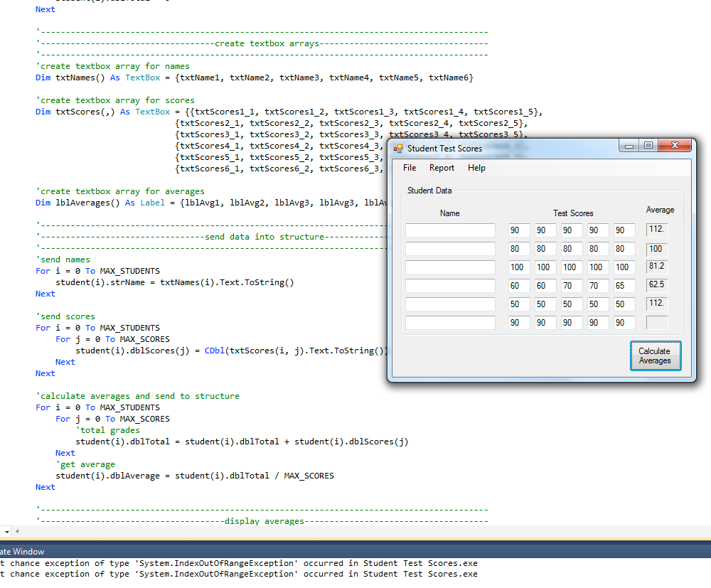Click the second student's name field
Viewport: 711px width, 588px height.
coord(450,249)
